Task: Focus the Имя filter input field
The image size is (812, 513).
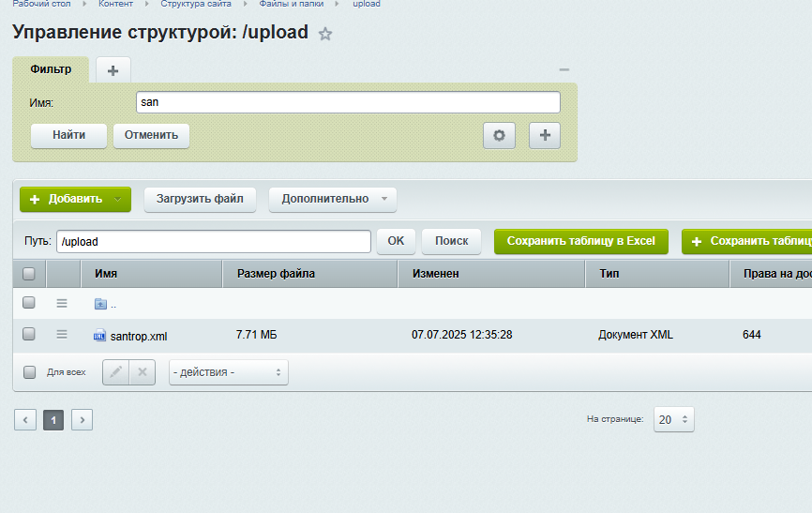Action: (348, 102)
